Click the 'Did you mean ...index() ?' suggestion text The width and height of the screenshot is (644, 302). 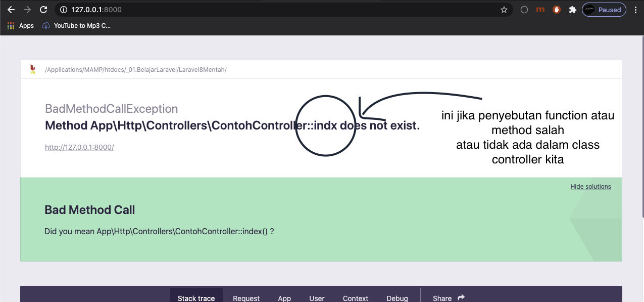[159, 232]
